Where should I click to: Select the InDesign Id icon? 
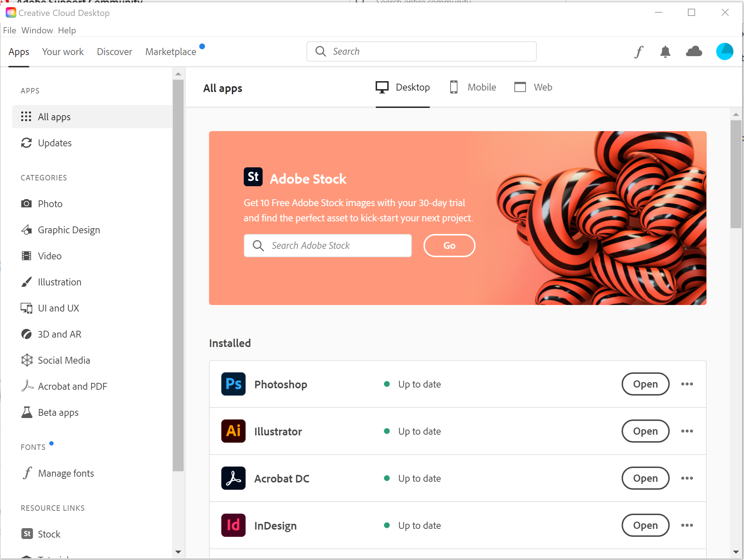click(x=233, y=525)
